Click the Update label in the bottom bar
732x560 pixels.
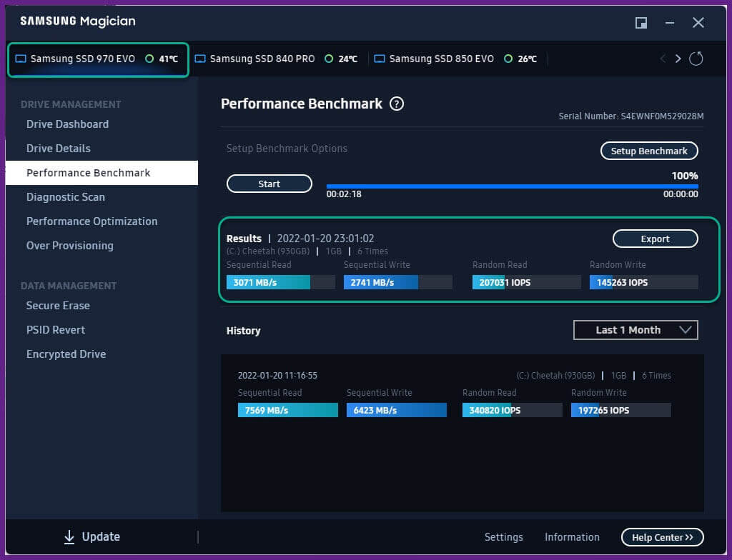pyautogui.click(x=101, y=537)
